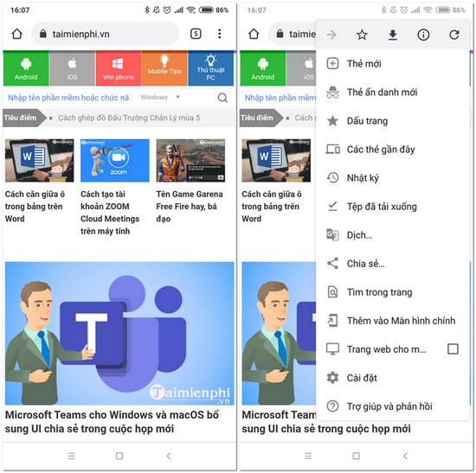Screen dimensions: 476x473
Task: Select Chia sẻ… menu item
Action: tap(393, 264)
